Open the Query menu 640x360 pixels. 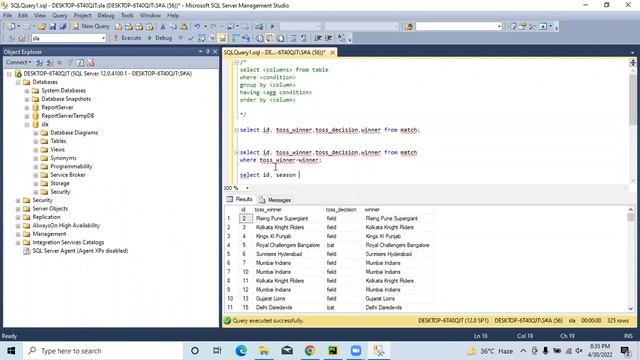point(60,16)
